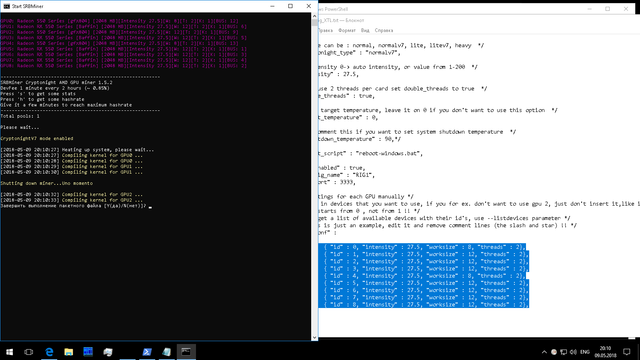The image size is (640, 360).
Task: Click the "id" : 8 config line in Notepad
Action: point(426,304)
